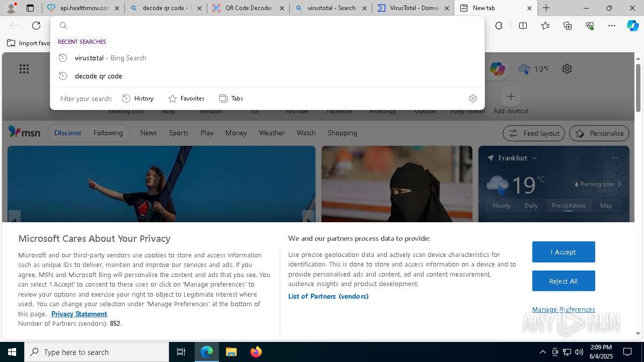Open the Import favorites bookmark bar item
This screenshot has height=362, width=644.
tap(29, 43)
